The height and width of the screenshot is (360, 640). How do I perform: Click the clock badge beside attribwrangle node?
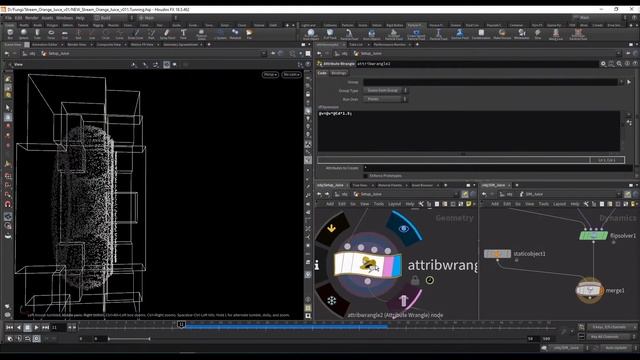pyautogui.click(x=429, y=280)
